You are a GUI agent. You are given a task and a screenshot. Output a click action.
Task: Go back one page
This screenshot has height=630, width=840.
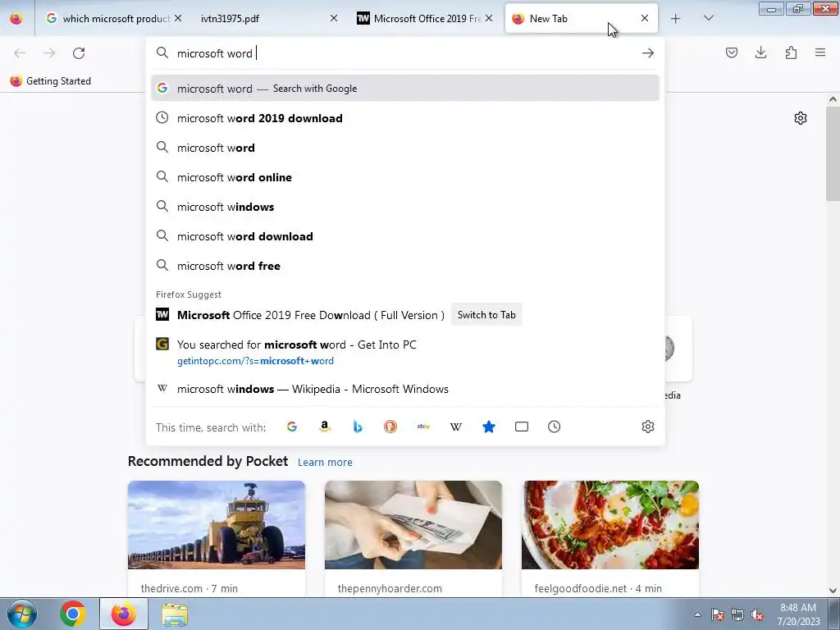point(20,53)
